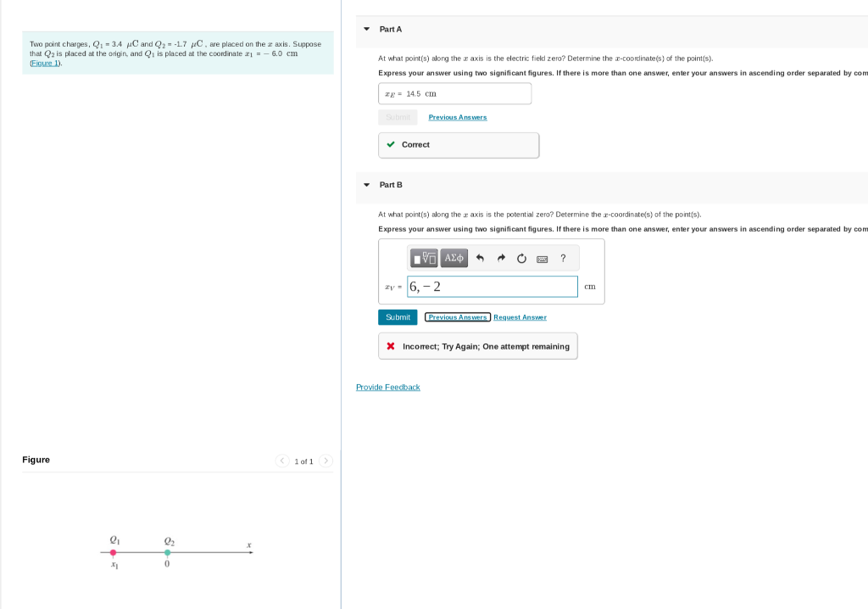Undo the last equation edit
The height and width of the screenshot is (609, 868).
click(x=481, y=258)
